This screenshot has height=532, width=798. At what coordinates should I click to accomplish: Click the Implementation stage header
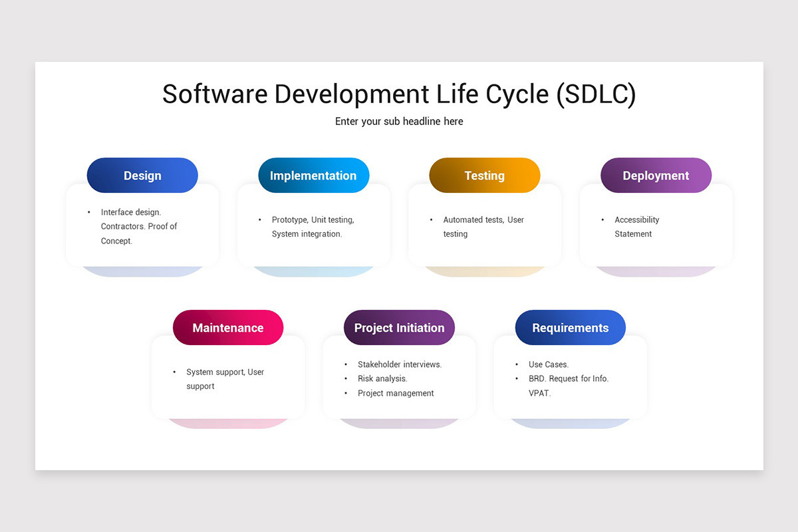[x=313, y=175]
